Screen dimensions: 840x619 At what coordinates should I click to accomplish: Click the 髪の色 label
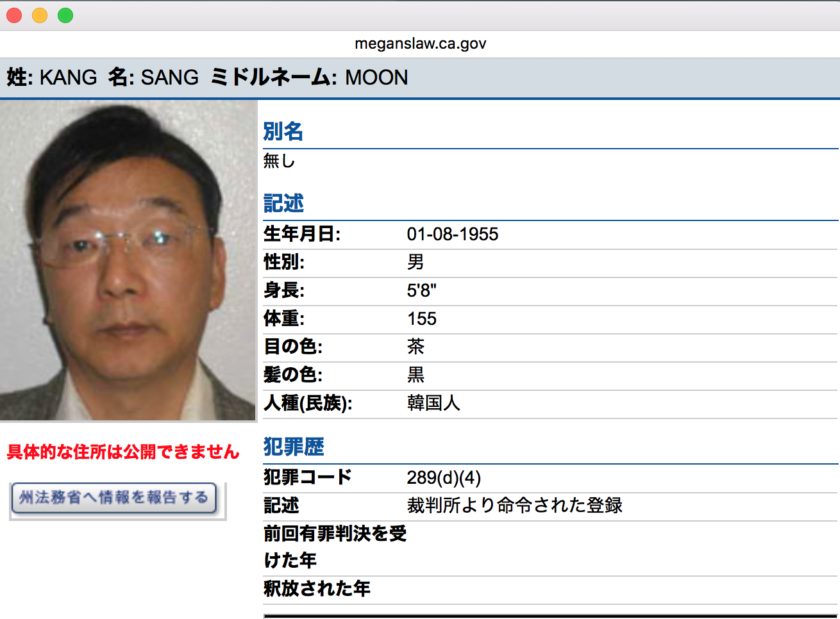coord(293,375)
